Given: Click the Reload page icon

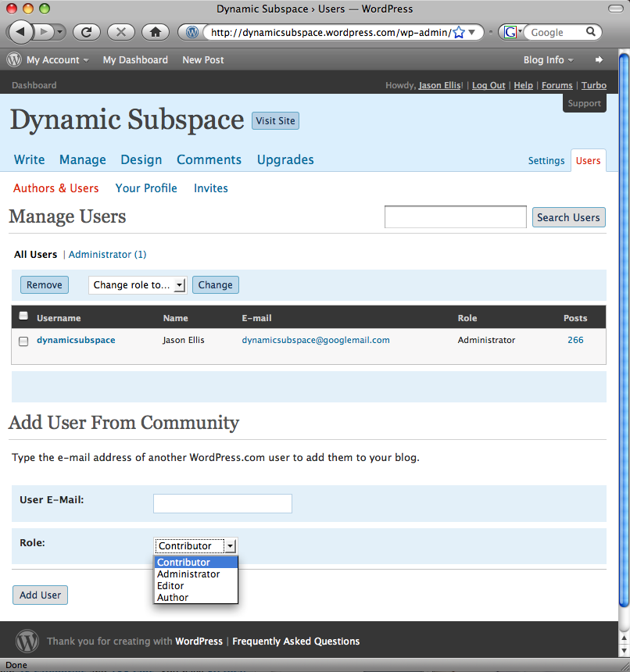Looking at the screenshot, I should tap(87, 32).
